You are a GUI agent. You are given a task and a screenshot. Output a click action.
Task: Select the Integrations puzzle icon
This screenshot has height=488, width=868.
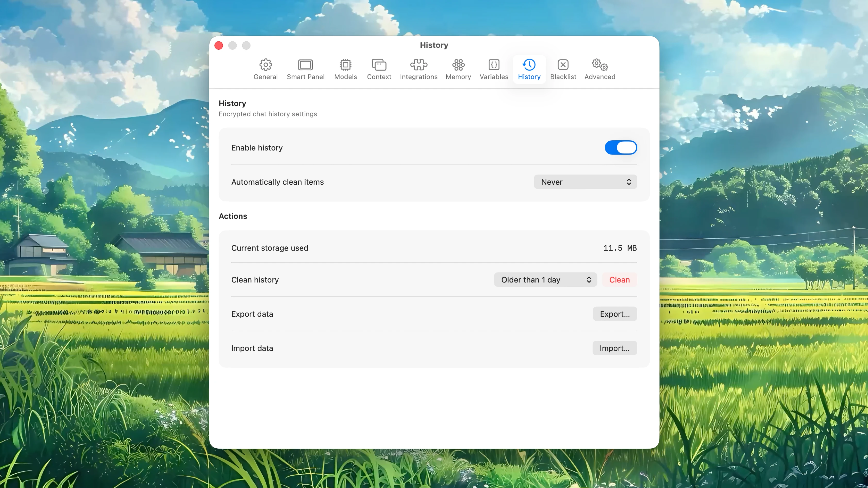pyautogui.click(x=419, y=69)
